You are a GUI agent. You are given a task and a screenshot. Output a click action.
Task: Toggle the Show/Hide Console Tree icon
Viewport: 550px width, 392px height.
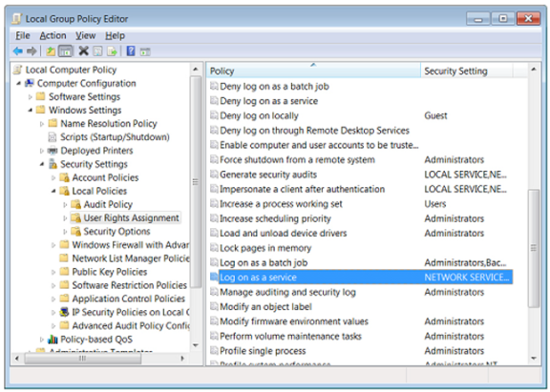[x=66, y=52]
